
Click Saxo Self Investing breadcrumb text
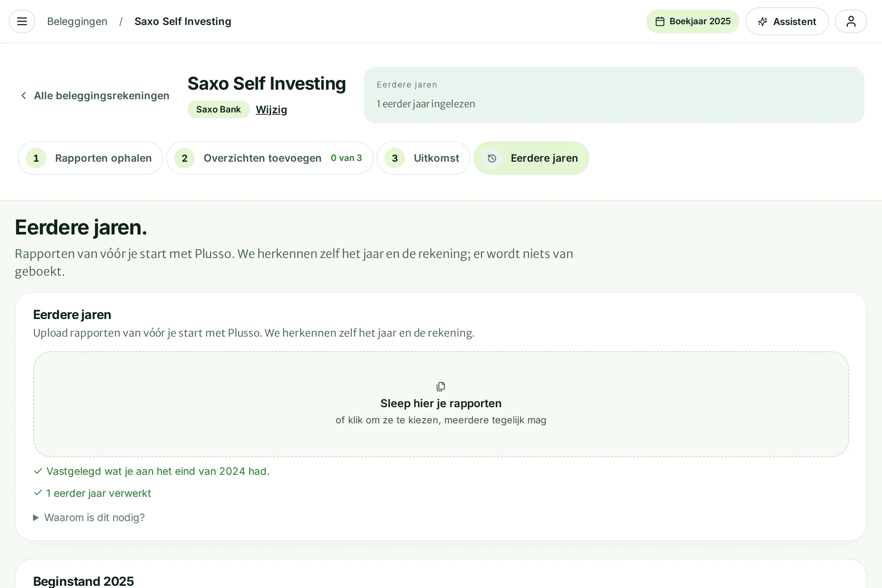pos(183,21)
